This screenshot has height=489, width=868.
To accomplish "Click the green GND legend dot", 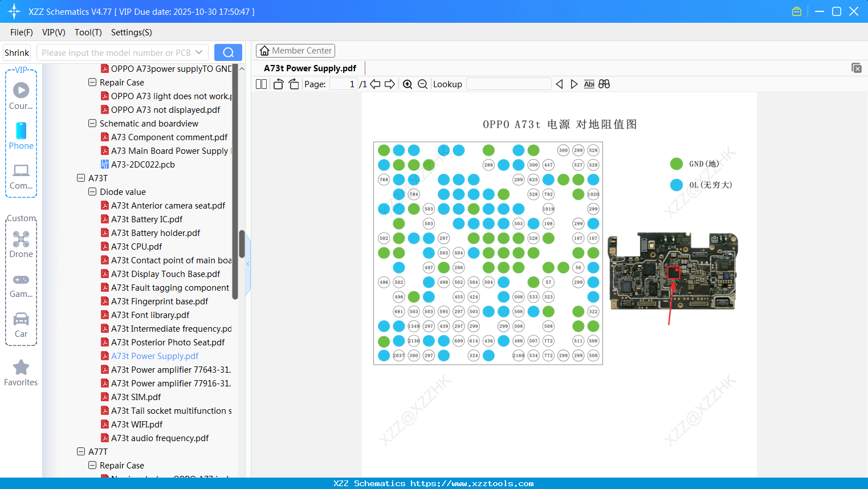I will pos(677,164).
